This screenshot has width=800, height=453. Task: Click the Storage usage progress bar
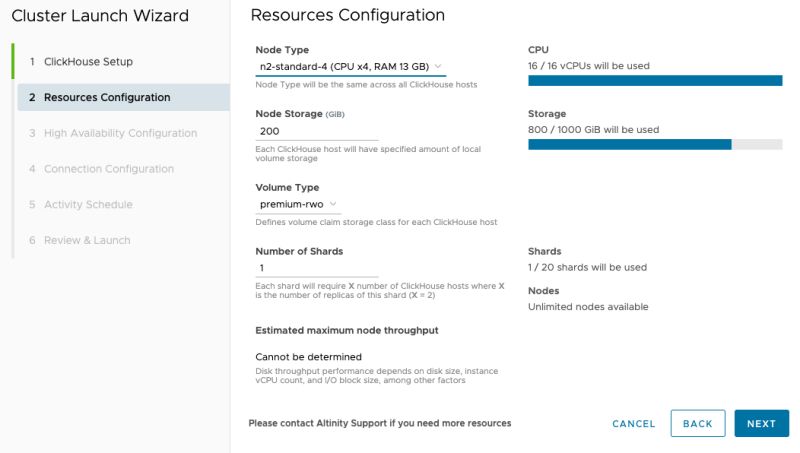(x=655, y=144)
